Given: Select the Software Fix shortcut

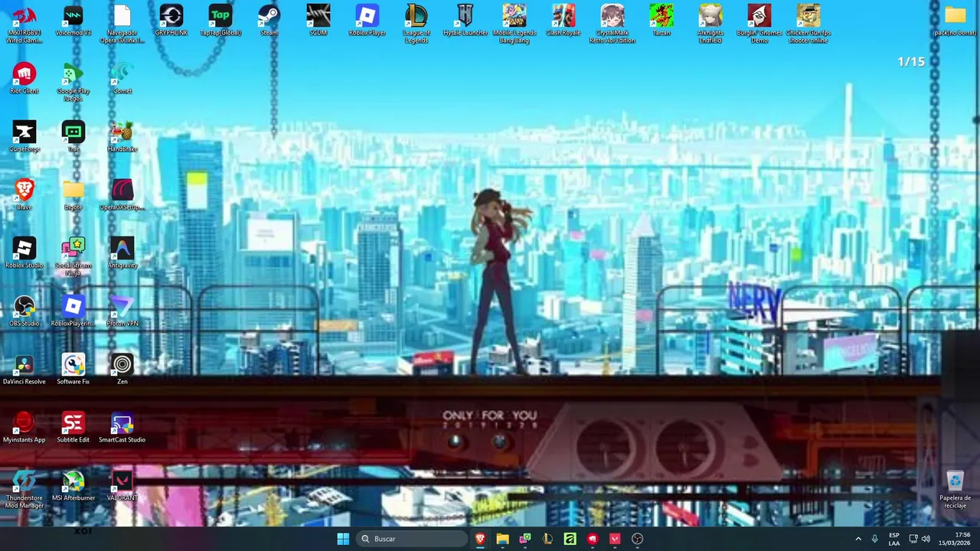Looking at the screenshot, I should coord(73,370).
